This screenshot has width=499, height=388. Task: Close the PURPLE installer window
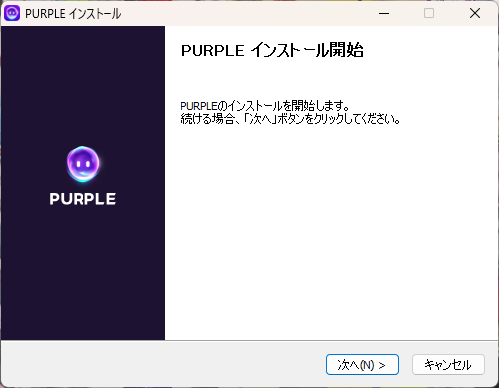[475, 13]
